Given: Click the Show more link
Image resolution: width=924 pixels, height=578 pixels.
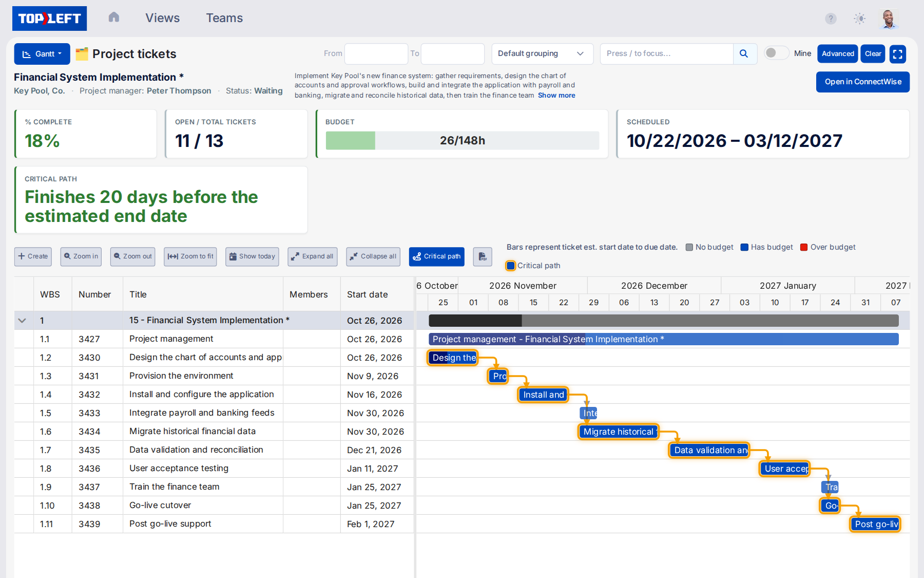Looking at the screenshot, I should [x=556, y=96].
